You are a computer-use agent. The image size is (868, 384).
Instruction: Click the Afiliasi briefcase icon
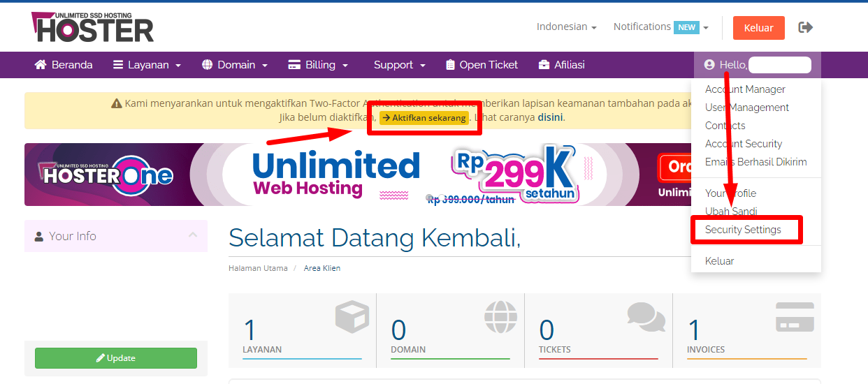tap(544, 65)
